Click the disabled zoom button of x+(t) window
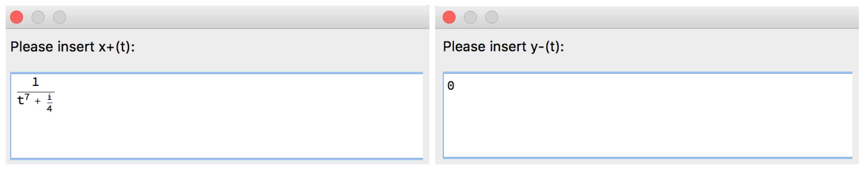Image resolution: width=868 pixels, height=171 pixels. [60, 17]
